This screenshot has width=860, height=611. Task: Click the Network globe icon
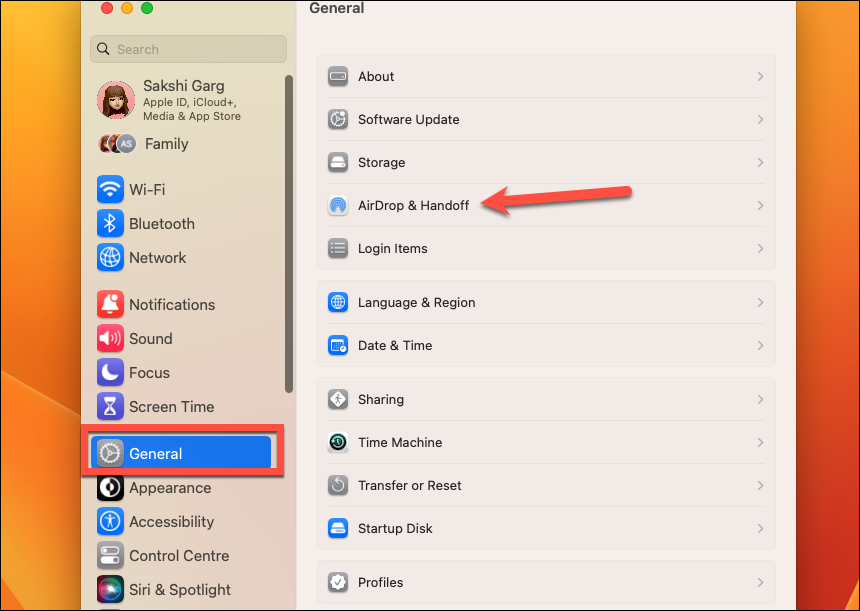pos(110,258)
